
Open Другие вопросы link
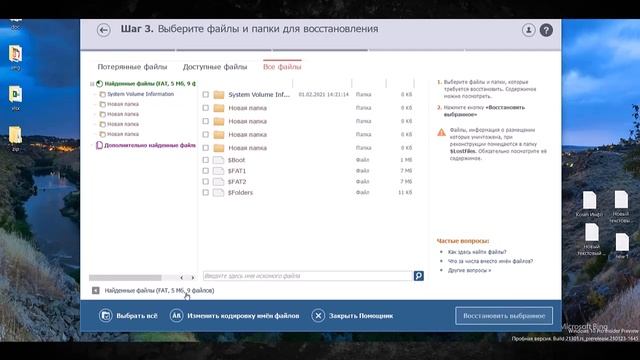(x=469, y=270)
